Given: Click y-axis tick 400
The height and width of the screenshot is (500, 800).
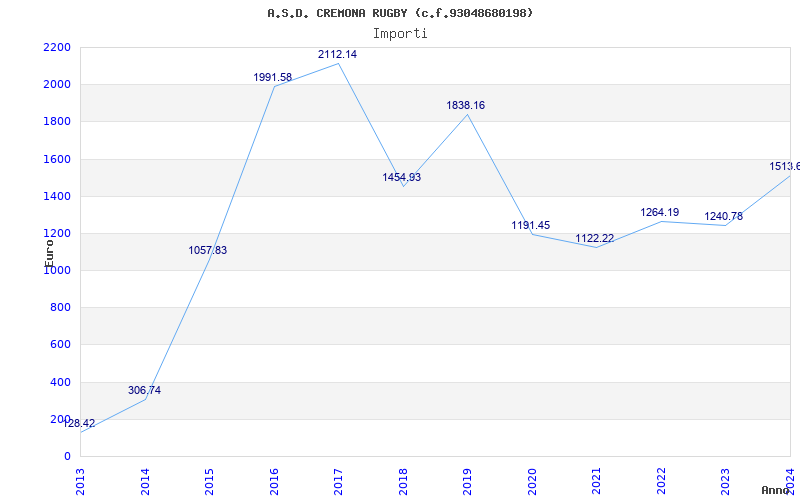Looking at the screenshot, I should pos(60,382).
